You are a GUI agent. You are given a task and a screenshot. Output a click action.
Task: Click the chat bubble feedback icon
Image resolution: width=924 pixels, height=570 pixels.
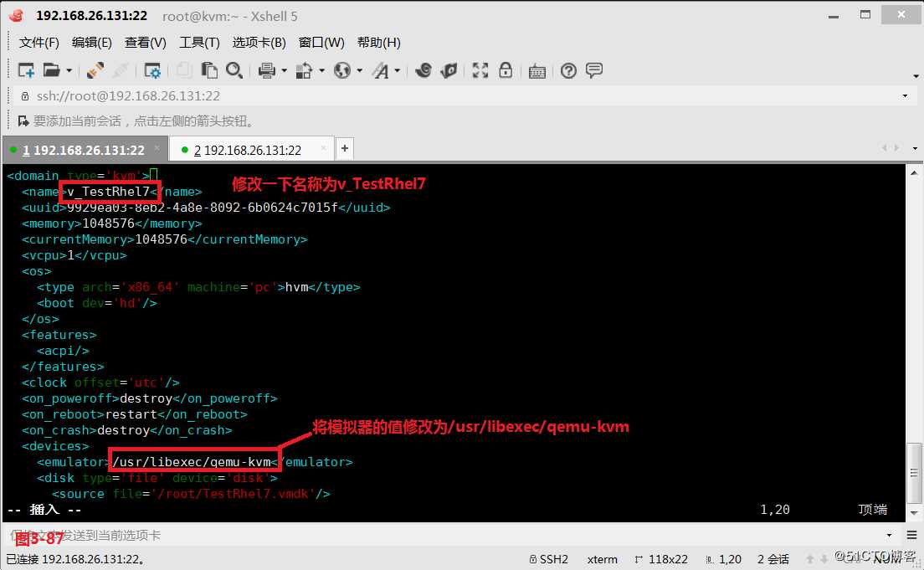(x=594, y=71)
